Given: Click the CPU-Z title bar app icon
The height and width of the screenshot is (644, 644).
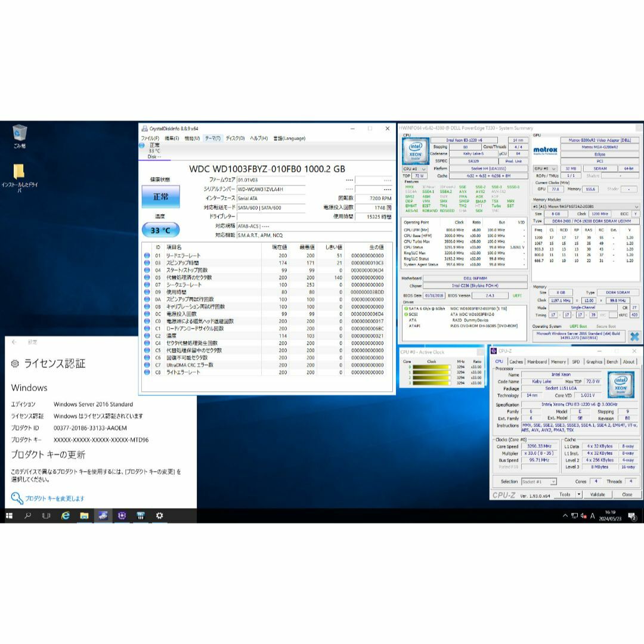Looking at the screenshot, I should click(494, 351).
